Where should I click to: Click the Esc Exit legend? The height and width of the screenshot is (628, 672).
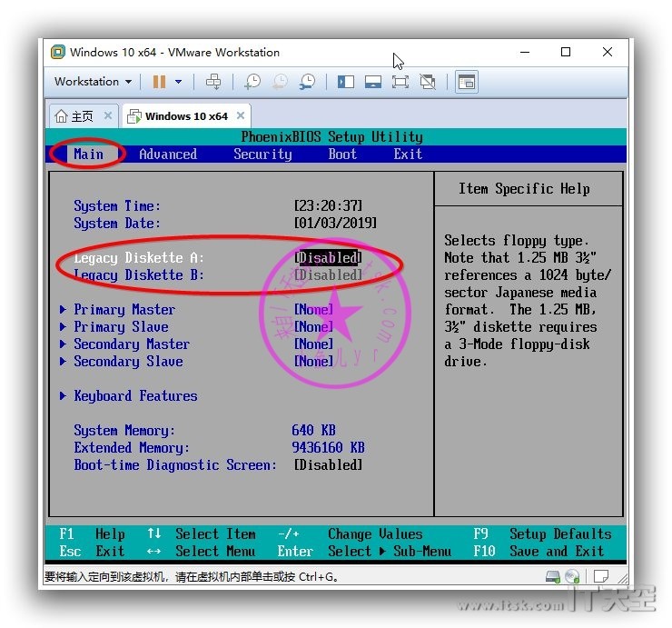click(x=92, y=552)
